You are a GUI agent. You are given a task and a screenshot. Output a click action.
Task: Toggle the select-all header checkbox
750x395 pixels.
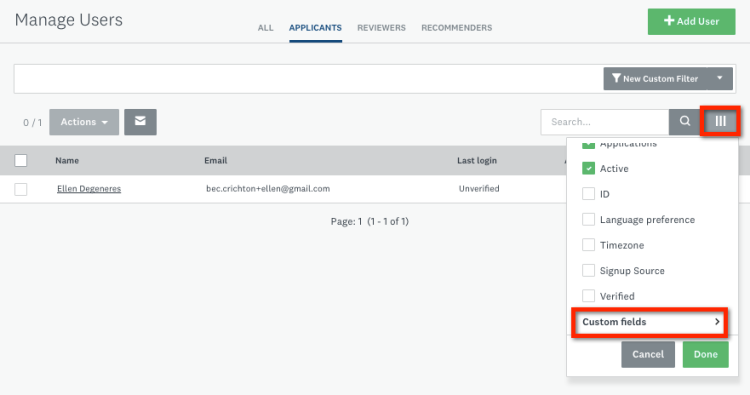pos(21,160)
